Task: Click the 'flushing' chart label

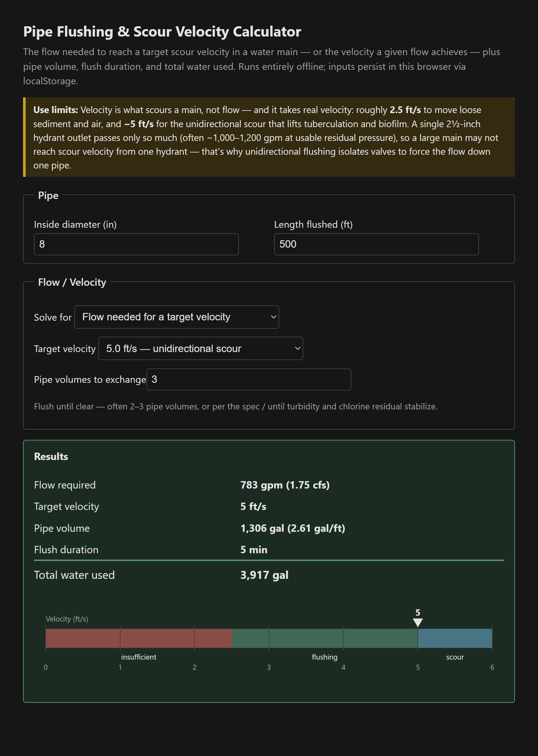Action: [325, 657]
